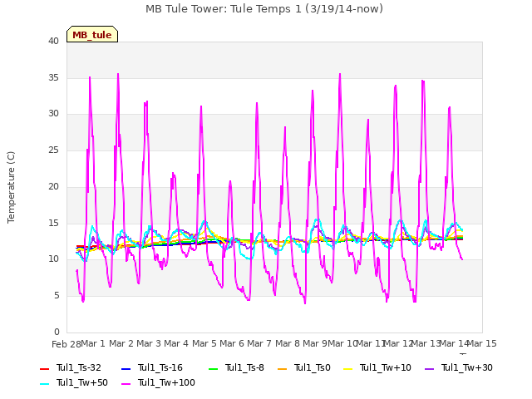This screenshot has height=399, width=532.
Task: Select the Tul1_Tw+30 legend label
Action: pyautogui.click(x=467, y=367)
